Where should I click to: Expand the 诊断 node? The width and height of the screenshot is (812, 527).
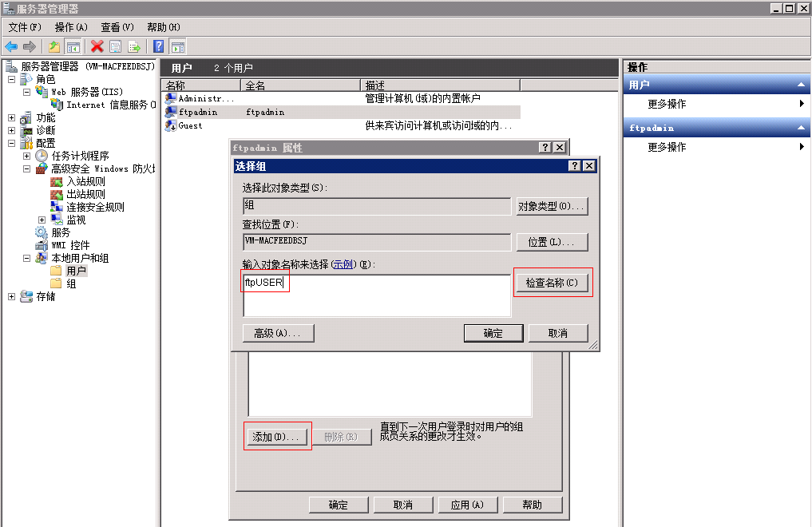(11, 130)
